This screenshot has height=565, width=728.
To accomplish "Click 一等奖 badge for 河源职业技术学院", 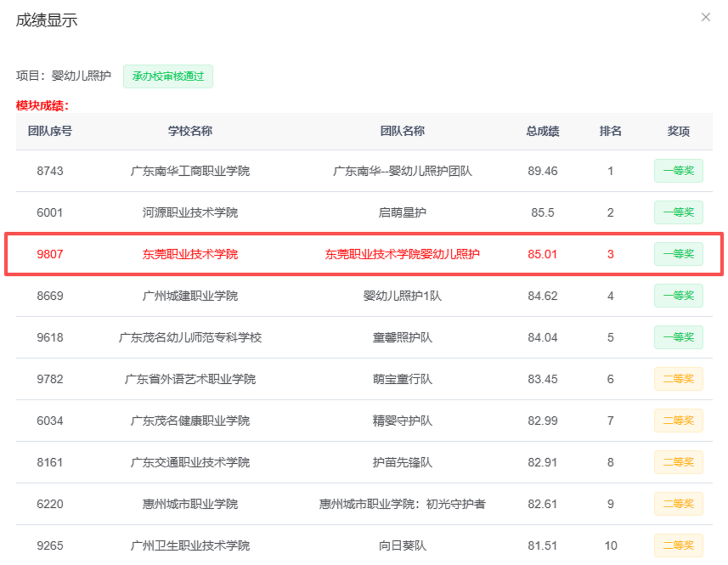I will click(x=678, y=212).
